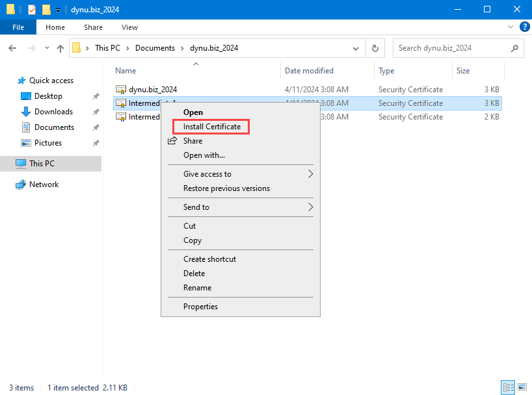Open Pictures in the navigation pane
This screenshot has height=395, width=532.
click(48, 143)
